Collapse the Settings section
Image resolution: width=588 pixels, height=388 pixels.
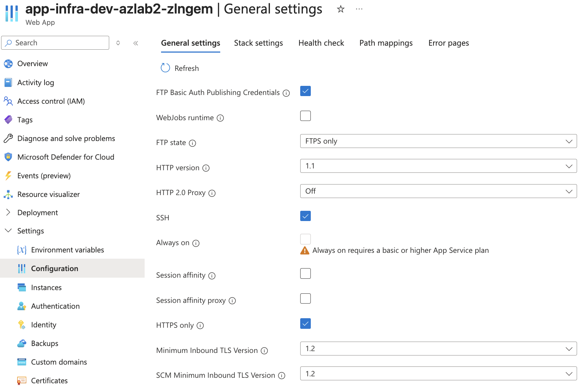point(8,231)
